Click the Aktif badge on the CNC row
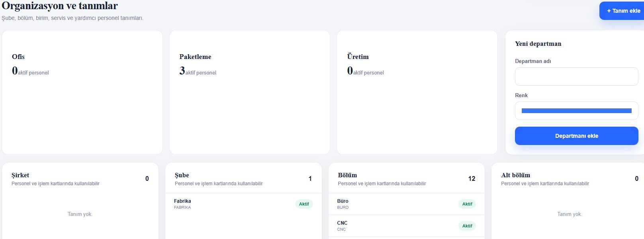The image size is (644, 239). pos(467,226)
